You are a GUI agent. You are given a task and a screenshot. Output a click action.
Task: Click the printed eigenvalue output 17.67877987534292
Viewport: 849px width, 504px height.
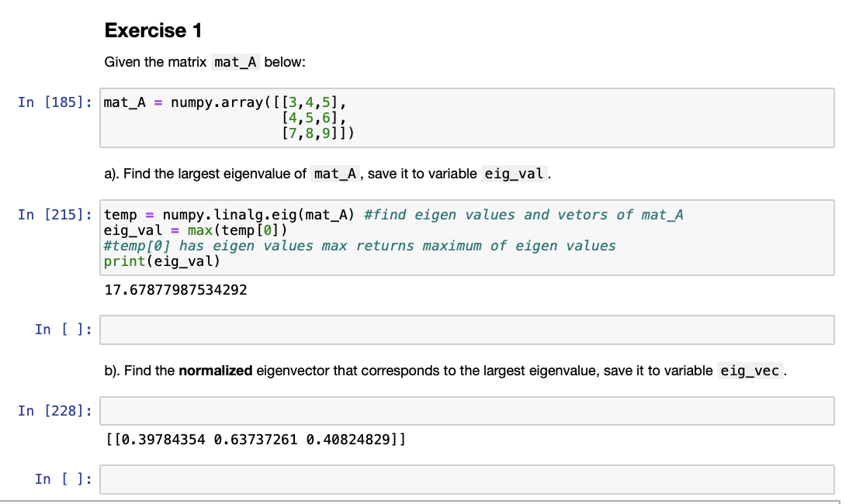[x=174, y=289]
